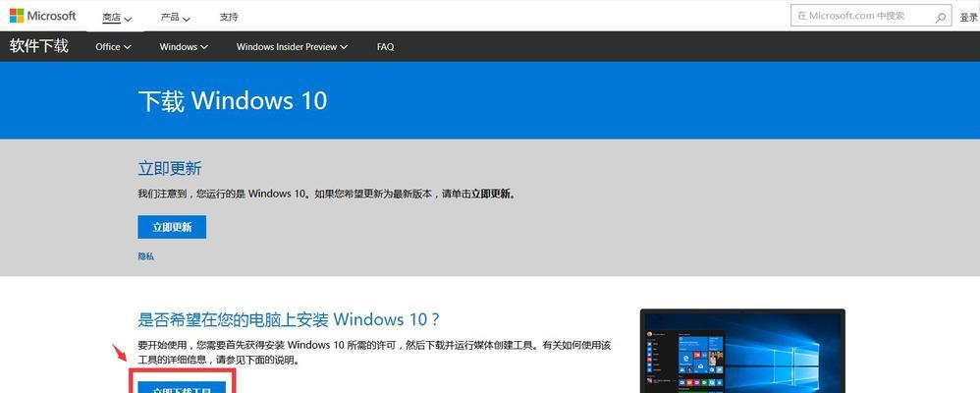Open the 产品 dropdown menu
This screenshot has height=393, width=980.
(175, 18)
